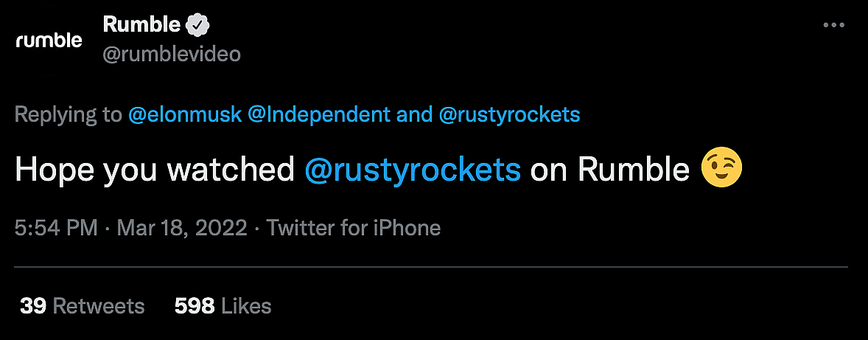The width and height of the screenshot is (868, 340).
Task: Click the Twitter for iPhone source label
Action: (x=354, y=228)
